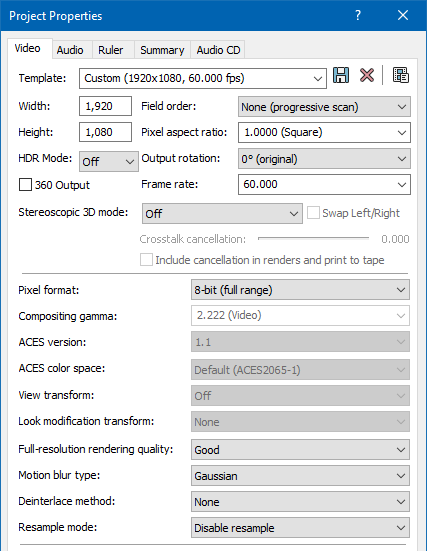Click the Look modification transform dropdown
Viewport: 427px width, 551px height.
point(300,422)
